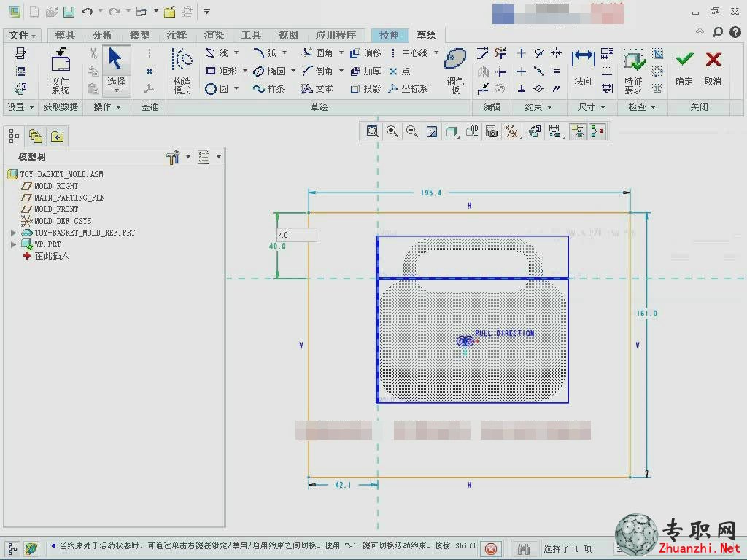747x560 pixels.
Task: Select the 点 (Point) sketch tool
Action: coord(400,71)
